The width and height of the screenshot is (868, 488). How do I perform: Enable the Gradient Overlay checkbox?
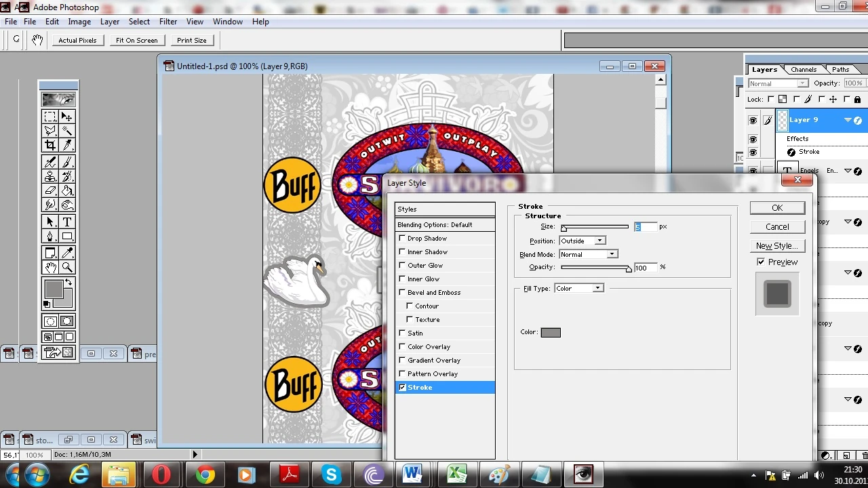pyautogui.click(x=402, y=360)
